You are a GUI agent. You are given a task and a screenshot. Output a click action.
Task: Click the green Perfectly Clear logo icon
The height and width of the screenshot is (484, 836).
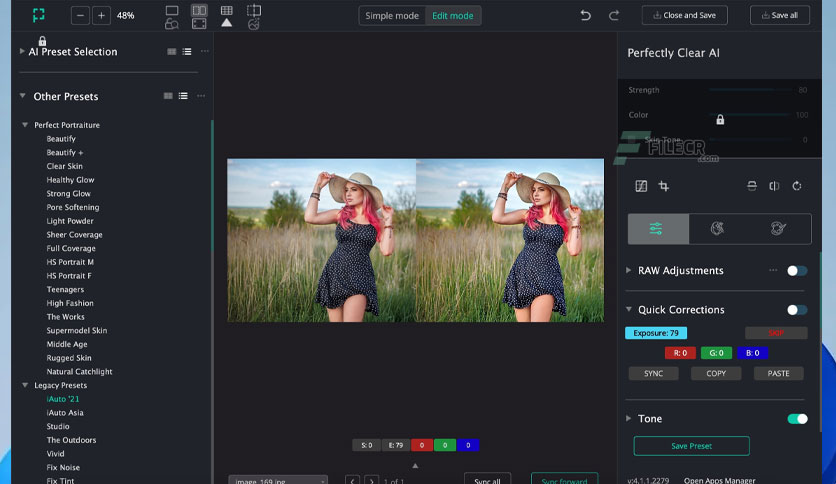click(x=38, y=15)
